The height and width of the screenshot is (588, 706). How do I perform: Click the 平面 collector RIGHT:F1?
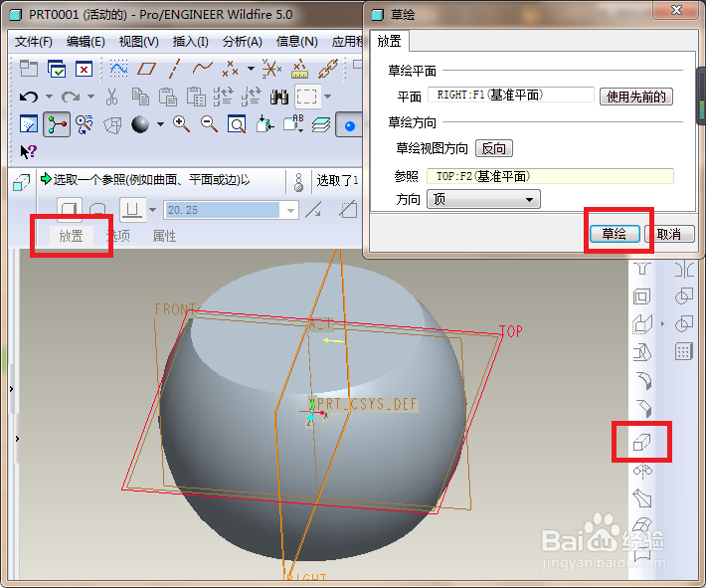pos(510,96)
